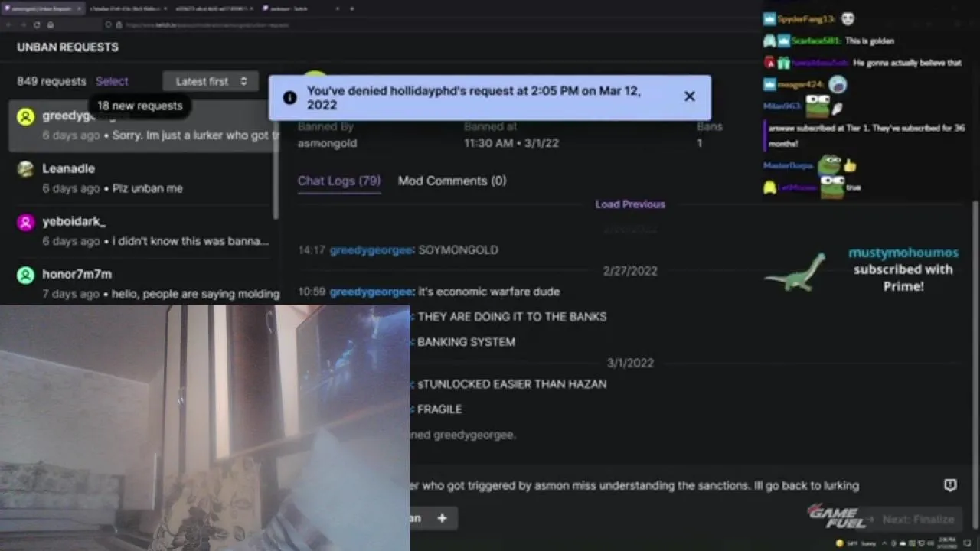Click the Select link beside 849 requests
This screenshot has height=551, width=980.
tap(112, 81)
